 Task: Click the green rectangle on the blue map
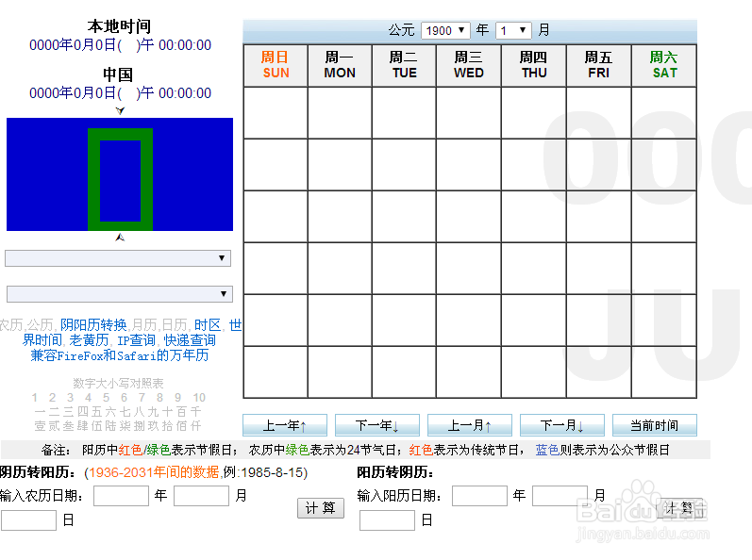click(121, 179)
